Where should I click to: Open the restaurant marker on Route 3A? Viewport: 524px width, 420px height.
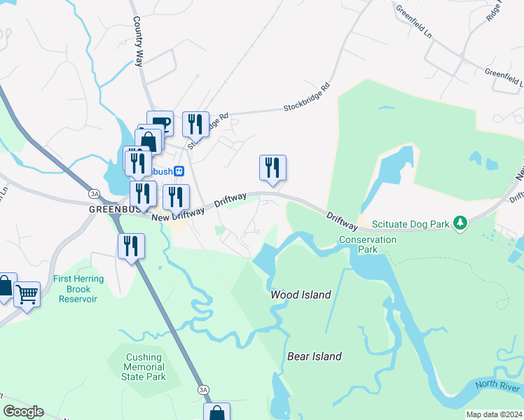click(131, 246)
